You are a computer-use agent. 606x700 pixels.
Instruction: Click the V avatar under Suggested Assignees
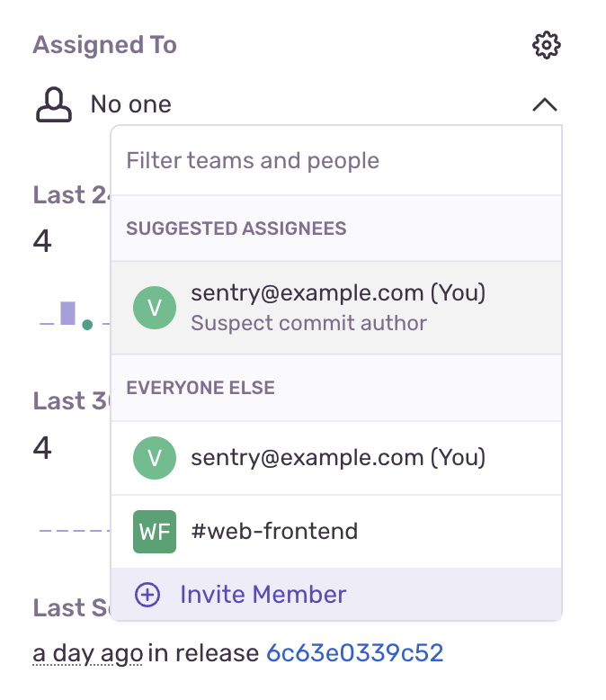point(155,308)
